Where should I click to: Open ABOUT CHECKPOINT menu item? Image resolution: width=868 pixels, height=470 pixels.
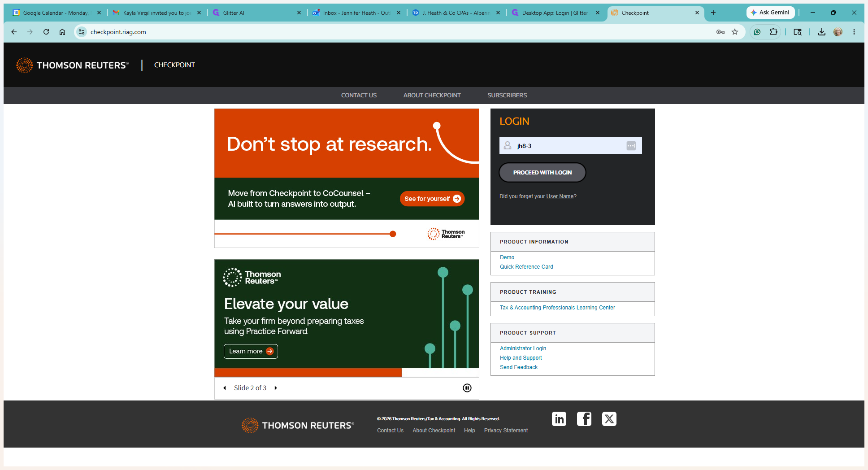[x=432, y=95]
